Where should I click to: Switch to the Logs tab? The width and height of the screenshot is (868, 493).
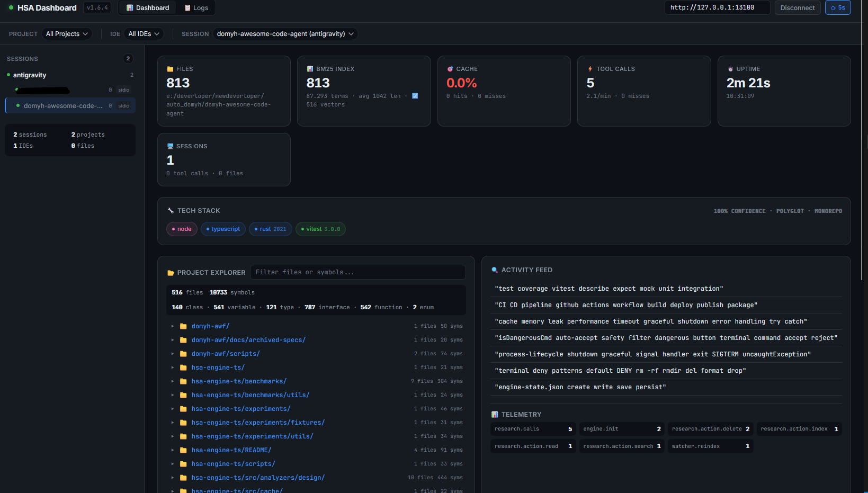[196, 8]
